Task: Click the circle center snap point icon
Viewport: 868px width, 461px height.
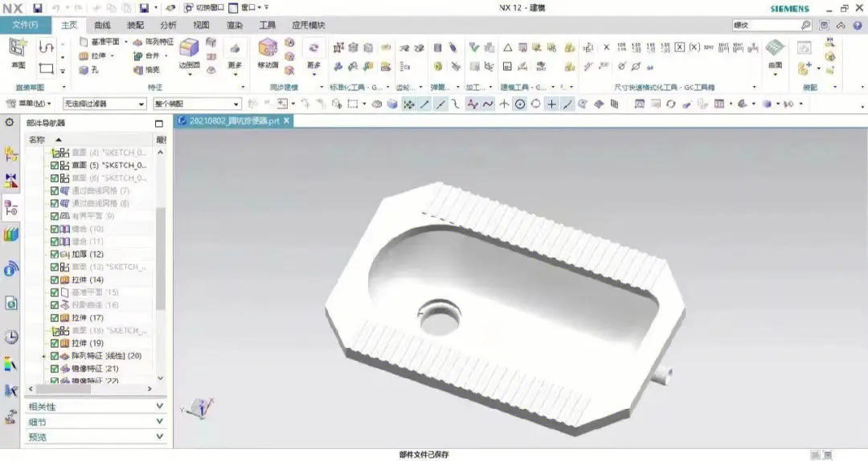Action: pyautogui.click(x=520, y=104)
